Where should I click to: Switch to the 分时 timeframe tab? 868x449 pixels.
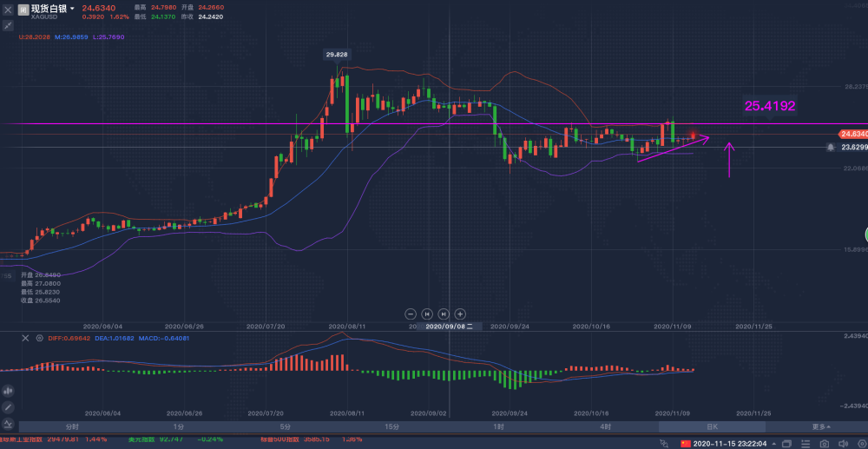click(72, 427)
